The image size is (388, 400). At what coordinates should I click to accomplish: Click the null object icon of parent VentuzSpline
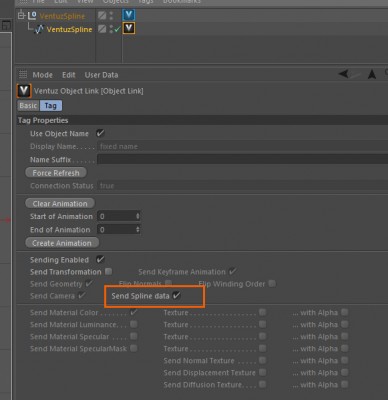tap(32, 15)
